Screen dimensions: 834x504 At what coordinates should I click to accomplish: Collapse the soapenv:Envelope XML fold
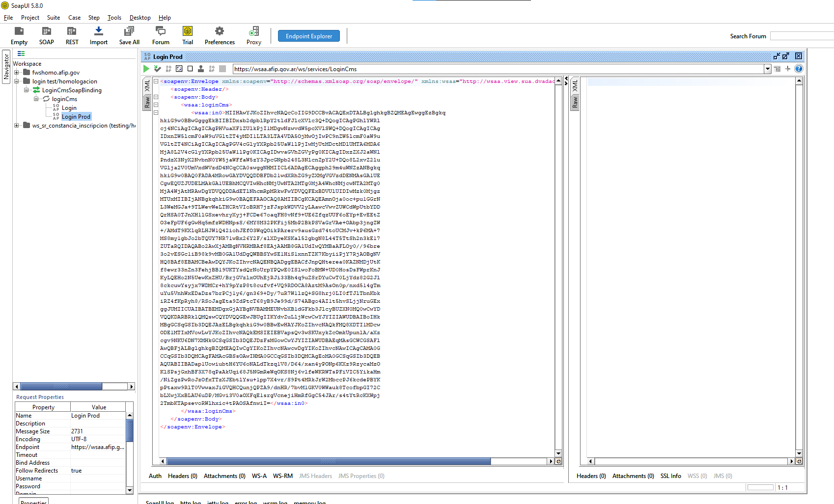156,81
